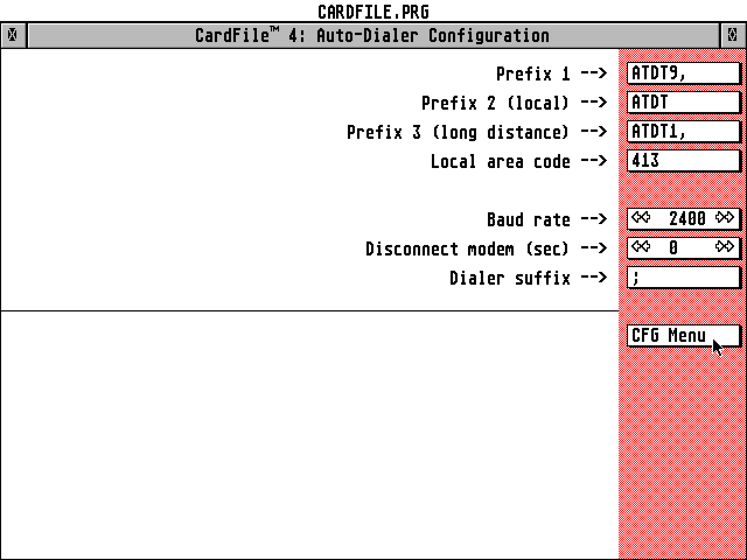Click the checkered icon in the top-left title bar corner
Image resolution: width=747 pixels, height=560 pixels.
12,35
